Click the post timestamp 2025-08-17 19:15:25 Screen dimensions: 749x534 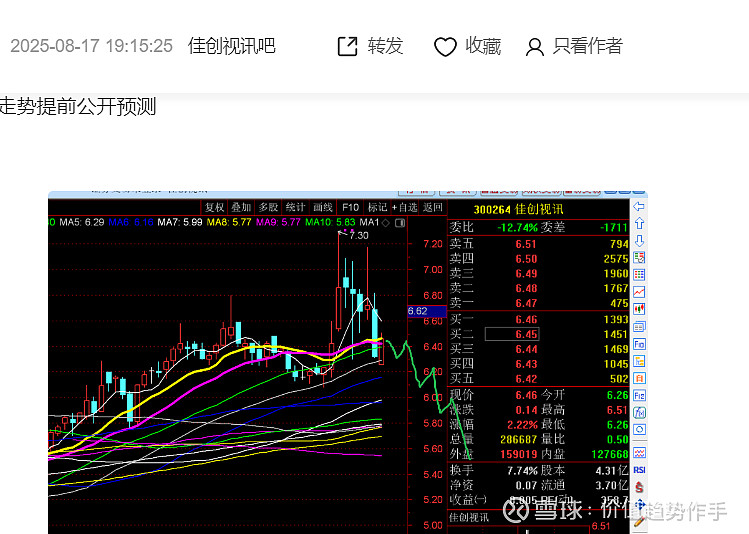tap(91, 46)
